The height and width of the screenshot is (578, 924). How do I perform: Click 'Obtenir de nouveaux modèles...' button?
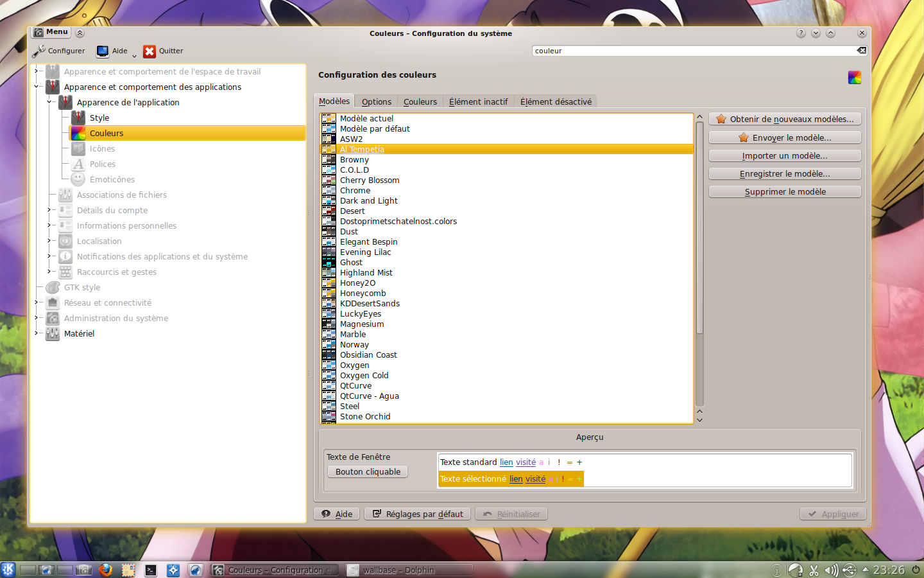click(785, 119)
